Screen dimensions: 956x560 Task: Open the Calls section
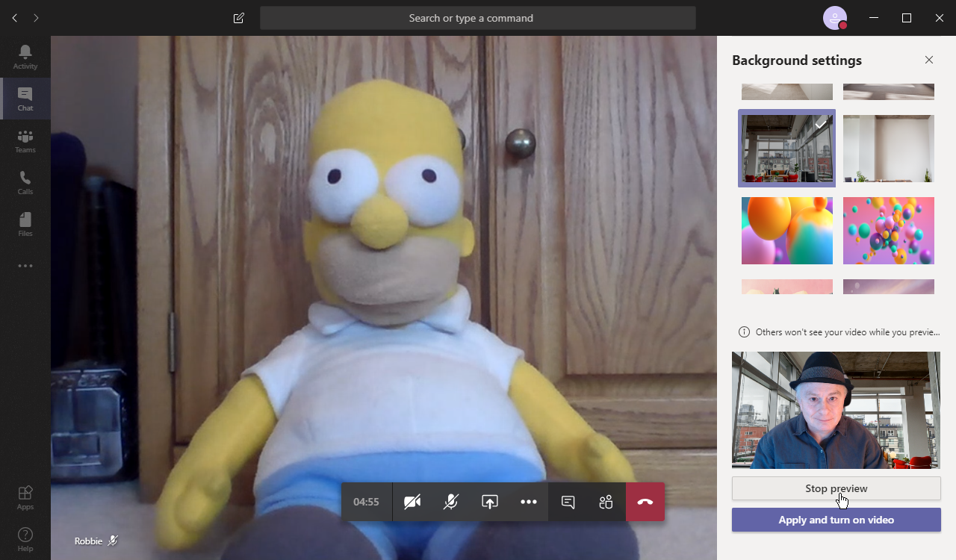(25, 182)
